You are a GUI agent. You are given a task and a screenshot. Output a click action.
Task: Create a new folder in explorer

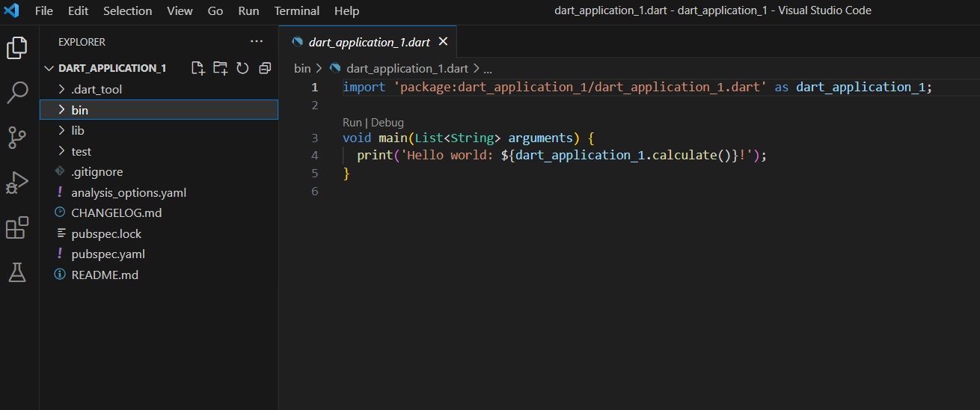220,68
